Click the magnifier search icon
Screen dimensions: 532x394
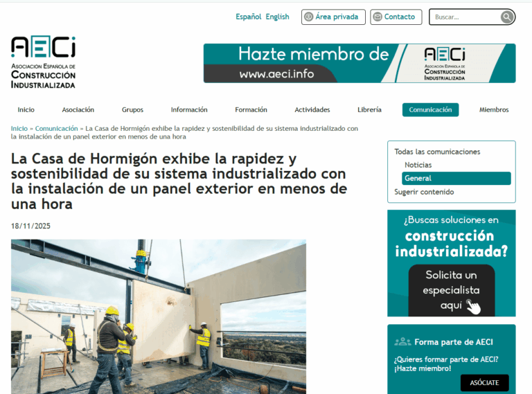(506, 17)
